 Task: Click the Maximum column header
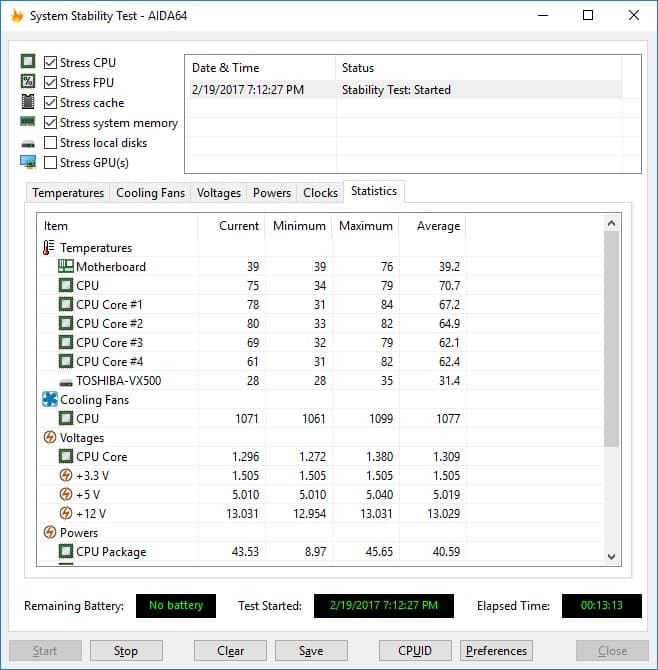(x=365, y=226)
